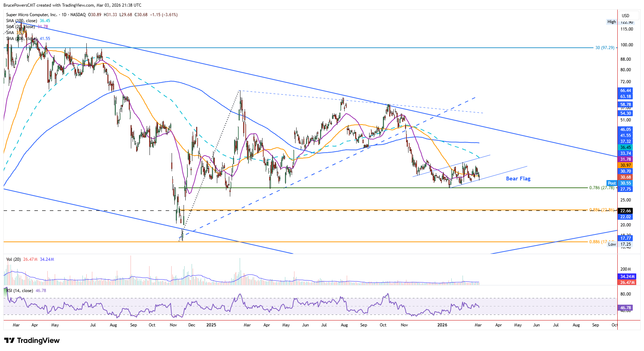
Task: Click the 30 (97.29) horizontal line label
Action: [605, 48]
